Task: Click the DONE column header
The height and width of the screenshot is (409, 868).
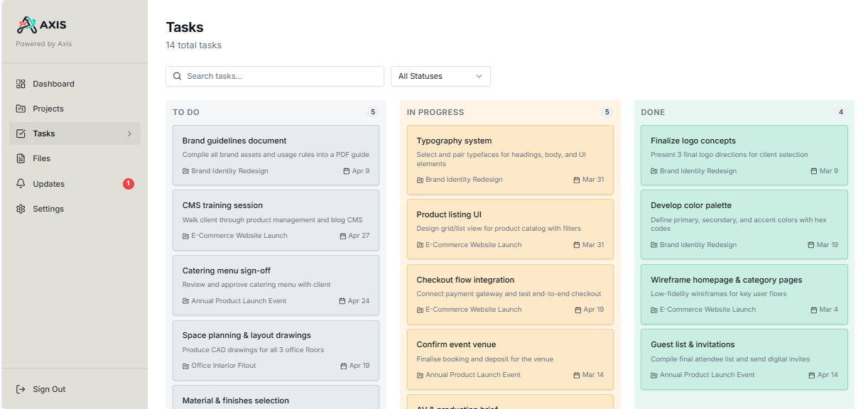Action: [x=653, y=112]
